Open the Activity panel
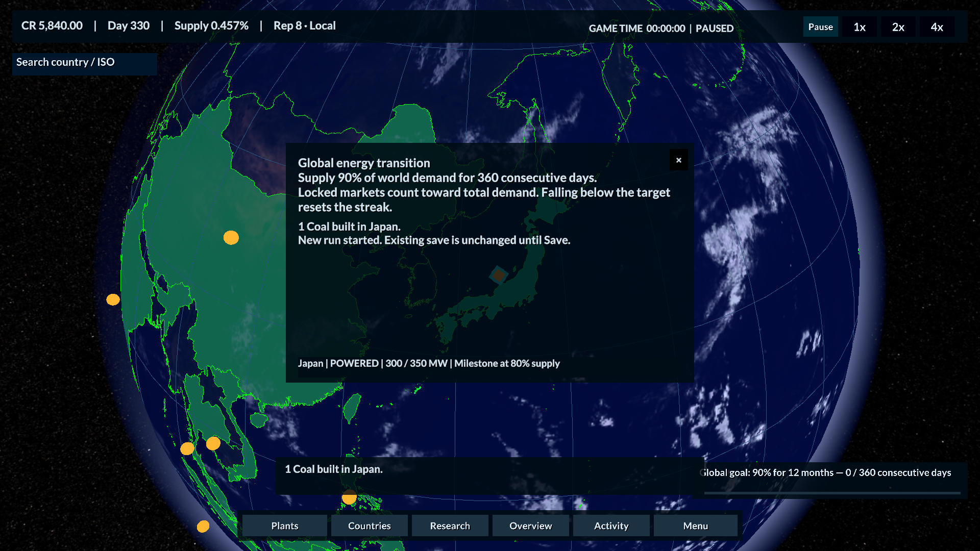980x551 pixels. pos(611,525)
